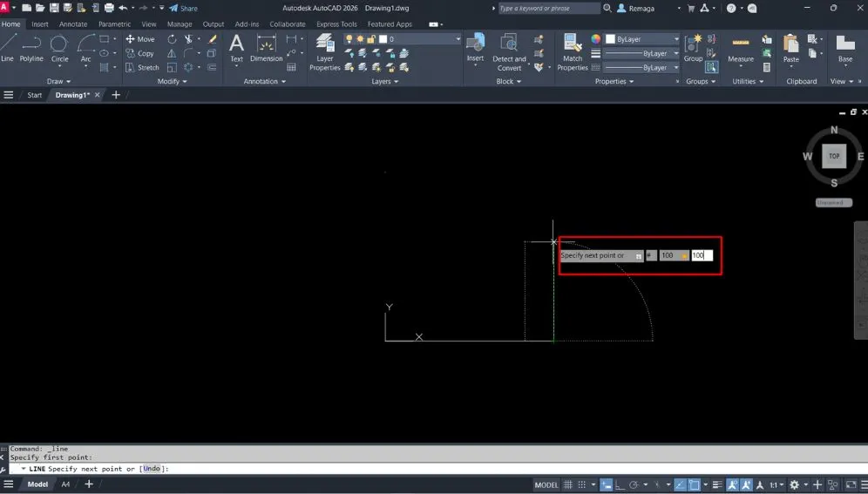Switch to the Annotate ribbon tab
868x494 pixels.
(x=73, y=24)
